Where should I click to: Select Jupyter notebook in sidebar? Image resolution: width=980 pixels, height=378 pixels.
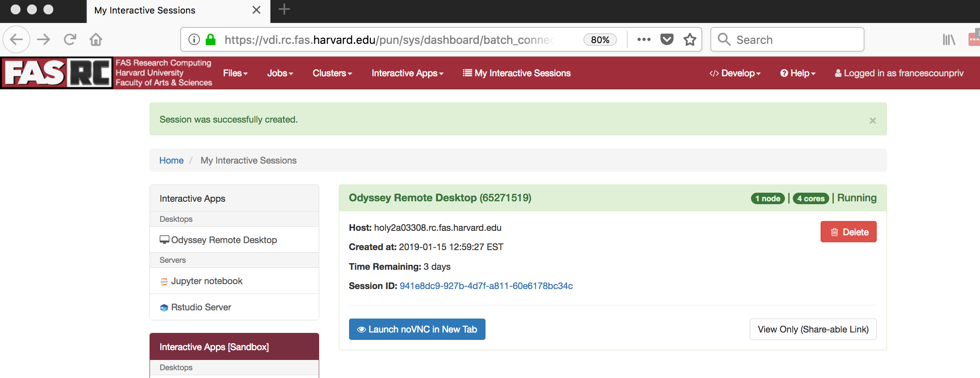234,281
